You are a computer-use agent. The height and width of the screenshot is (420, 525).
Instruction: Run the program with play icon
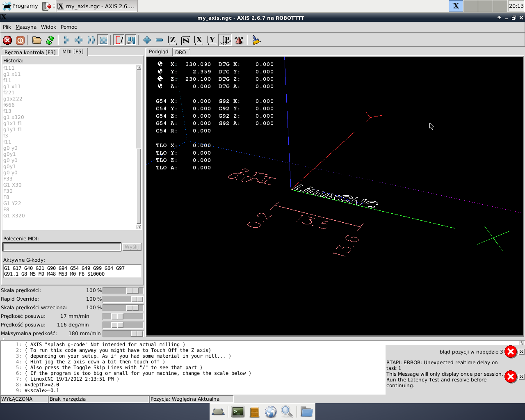coord(67,40)
